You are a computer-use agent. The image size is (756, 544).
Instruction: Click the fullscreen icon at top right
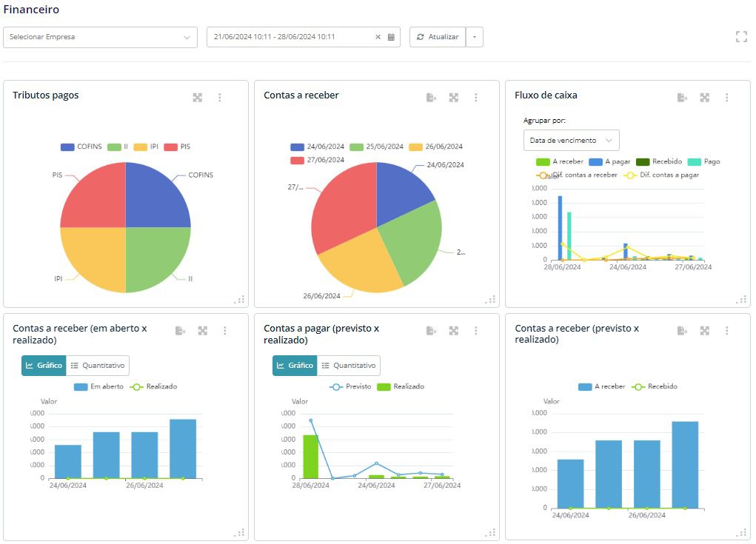(x=741, y=36)
